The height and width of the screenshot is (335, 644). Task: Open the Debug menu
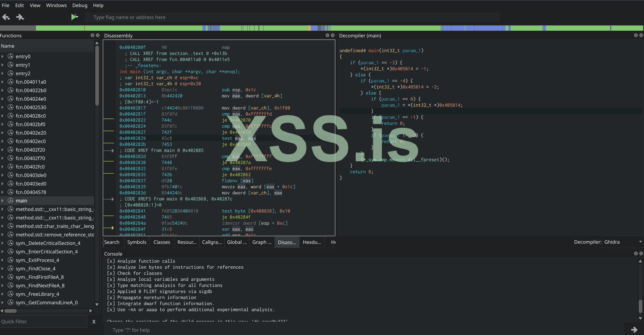80,5
